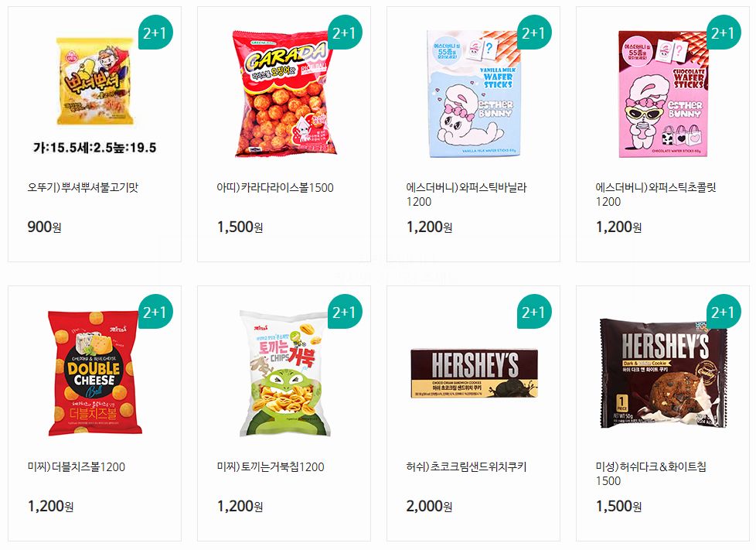Open the pink Esther Bunny chocolate wafer image
Image resolution: width=756 pixels, height=550 pixels.
(663, 94)
